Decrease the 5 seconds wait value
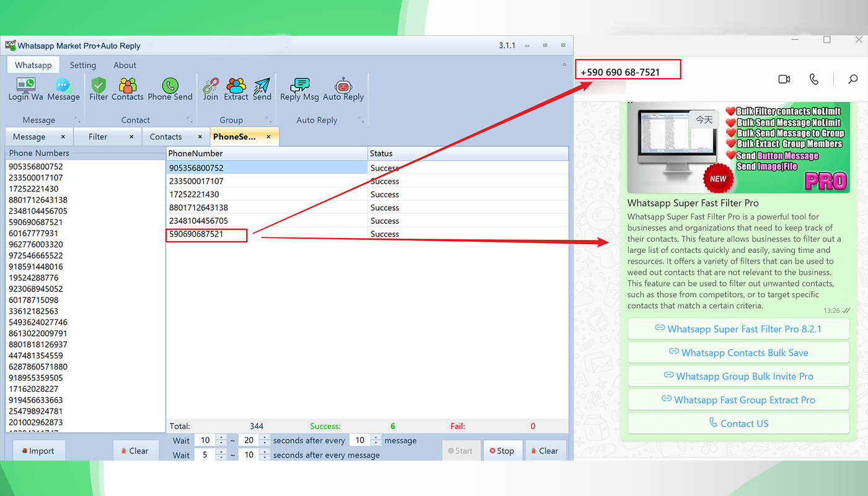This screenshot has width=868, height=496. [221, 458]
